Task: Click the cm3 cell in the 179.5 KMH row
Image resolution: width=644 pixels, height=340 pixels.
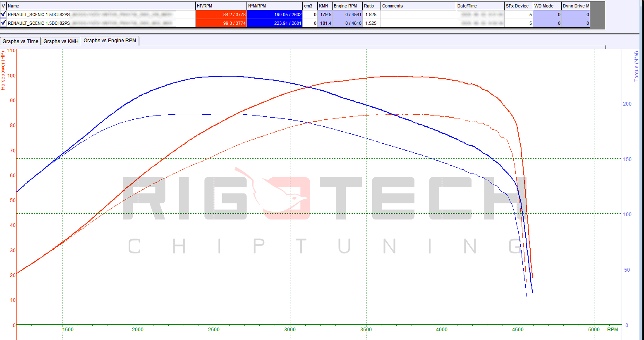Action: (x=310, y=14)
